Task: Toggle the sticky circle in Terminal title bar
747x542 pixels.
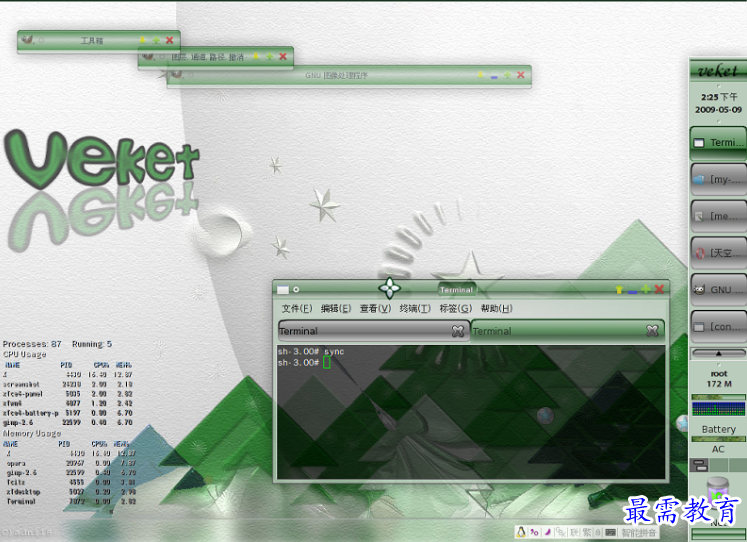Action: click(x=296, y=290)
